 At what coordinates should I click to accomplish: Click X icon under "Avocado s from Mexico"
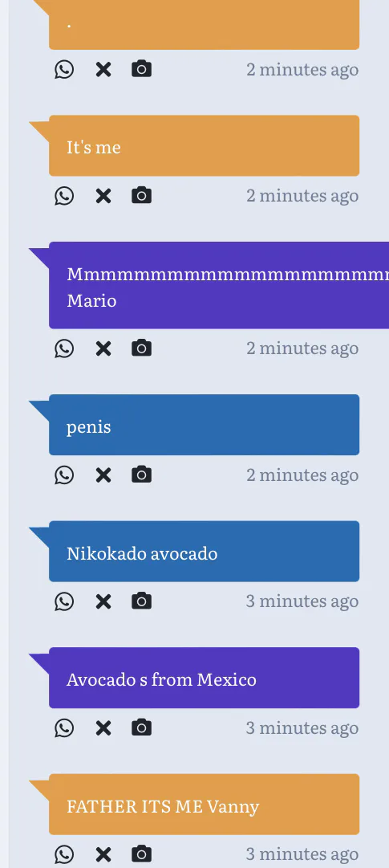pyautogui.click(x=103, y=728)
